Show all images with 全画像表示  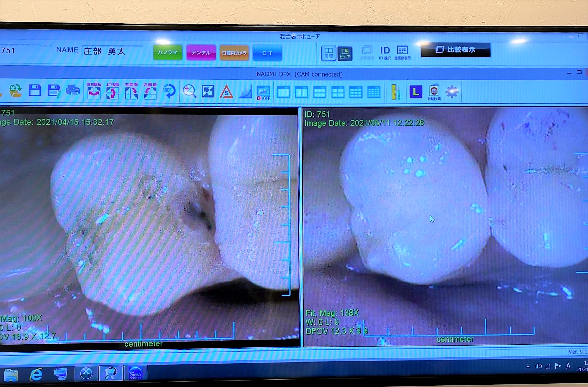[x=402, y=53]
